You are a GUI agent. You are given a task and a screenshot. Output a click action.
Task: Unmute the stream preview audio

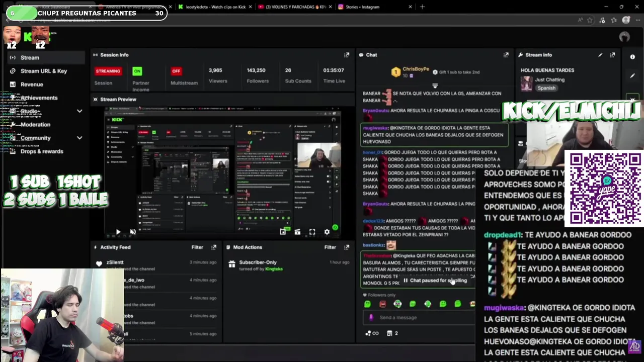[133, 232]
